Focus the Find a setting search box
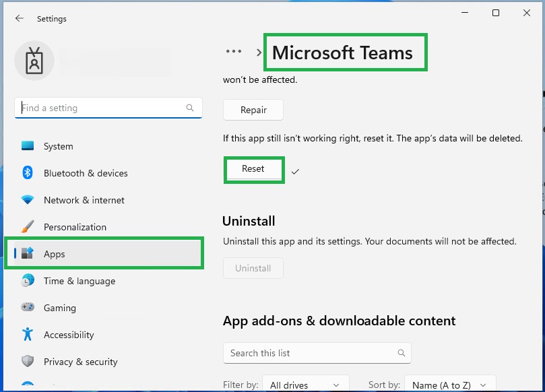545x392 pixels. (108, 108)
